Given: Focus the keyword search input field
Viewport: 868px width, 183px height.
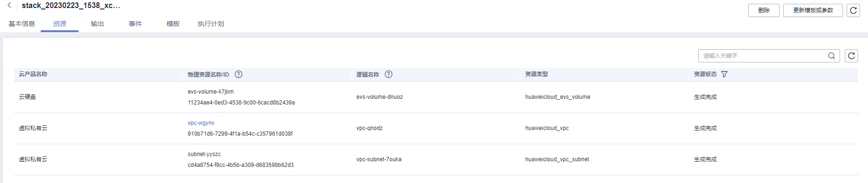Looking at the screenshot, I should [763, 56].
